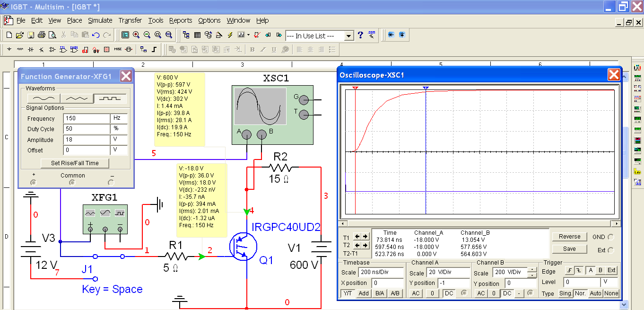Increase Channel B scale with up arrow
The height and width of the screenshot is (310, 644).
(x=533, y=270)
